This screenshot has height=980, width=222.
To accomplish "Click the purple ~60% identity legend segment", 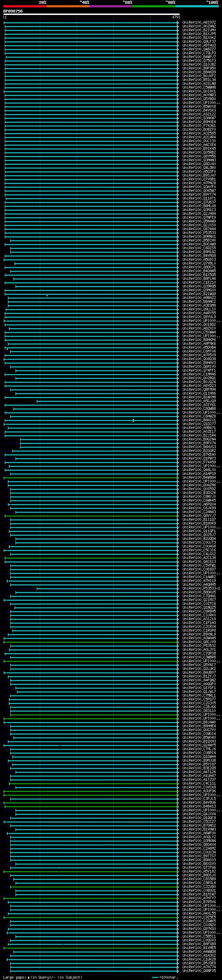I will pos(111,6).
